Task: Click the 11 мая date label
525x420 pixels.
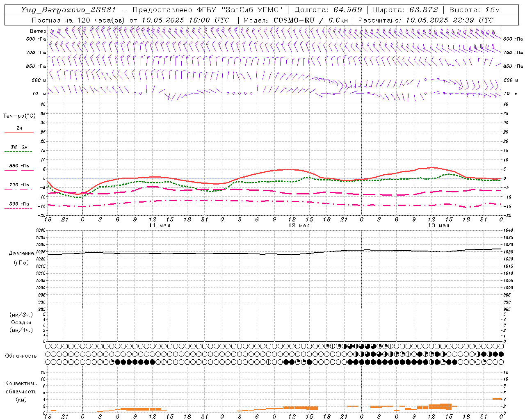Action: pyautogui.click(x=159, y=226)
